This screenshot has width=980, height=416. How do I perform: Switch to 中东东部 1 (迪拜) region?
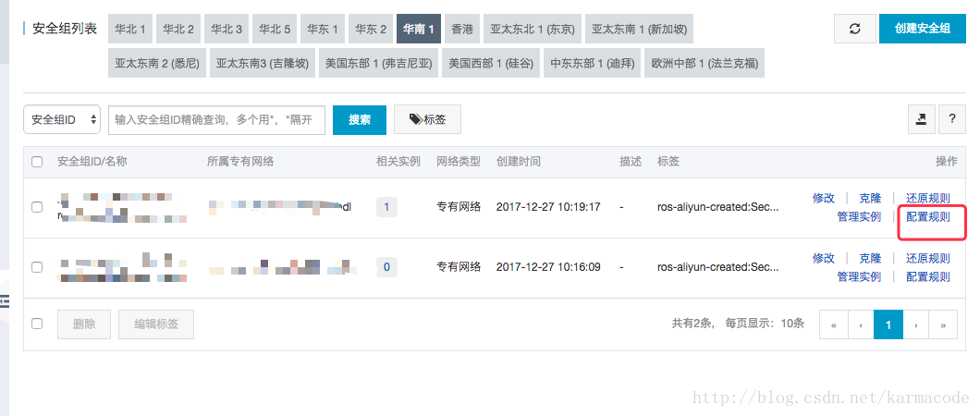[593, 63]
